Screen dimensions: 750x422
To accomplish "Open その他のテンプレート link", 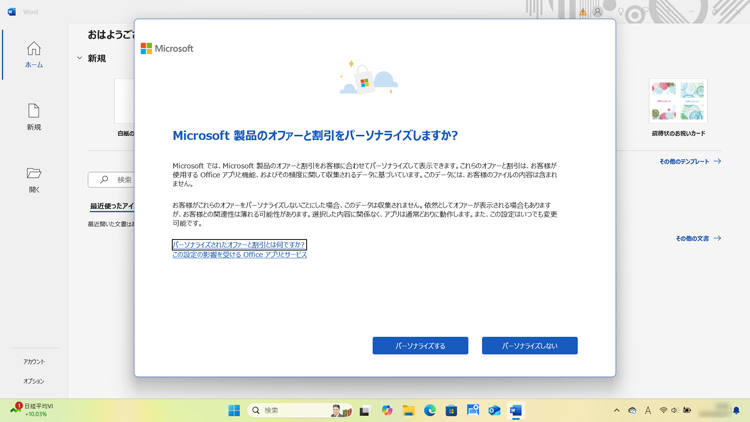I will (x=689, y=161).
